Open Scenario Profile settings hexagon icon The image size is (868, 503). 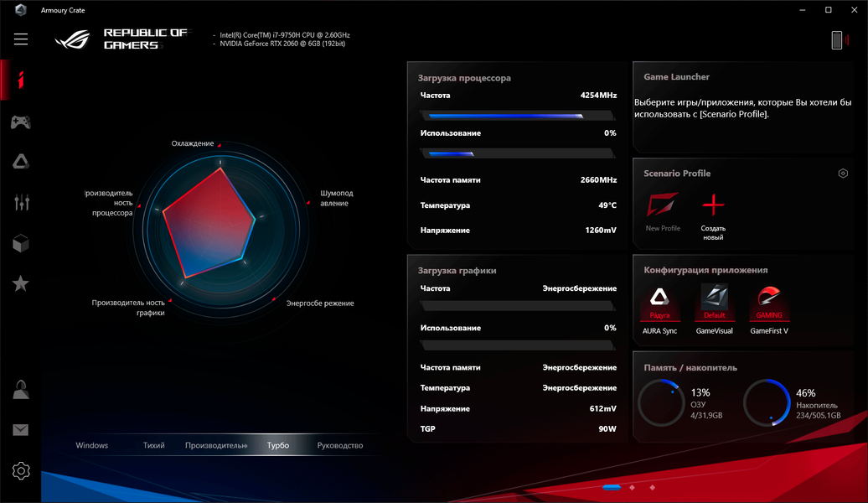[x=843, y=174]
